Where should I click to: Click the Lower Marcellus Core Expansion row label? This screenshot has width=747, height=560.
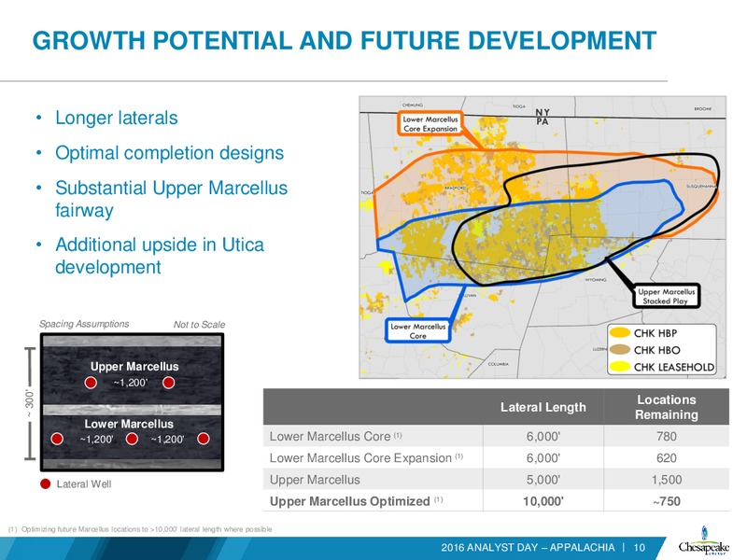(366, 458)
